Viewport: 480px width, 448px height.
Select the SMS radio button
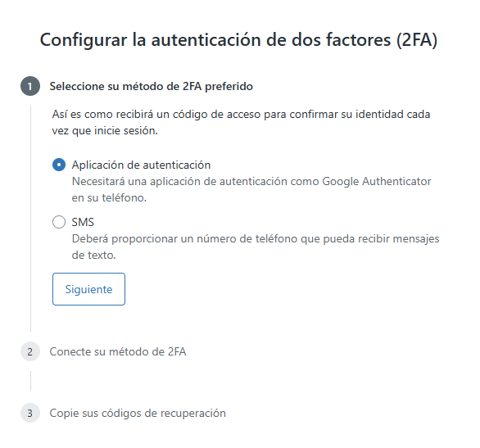(59, 222)
